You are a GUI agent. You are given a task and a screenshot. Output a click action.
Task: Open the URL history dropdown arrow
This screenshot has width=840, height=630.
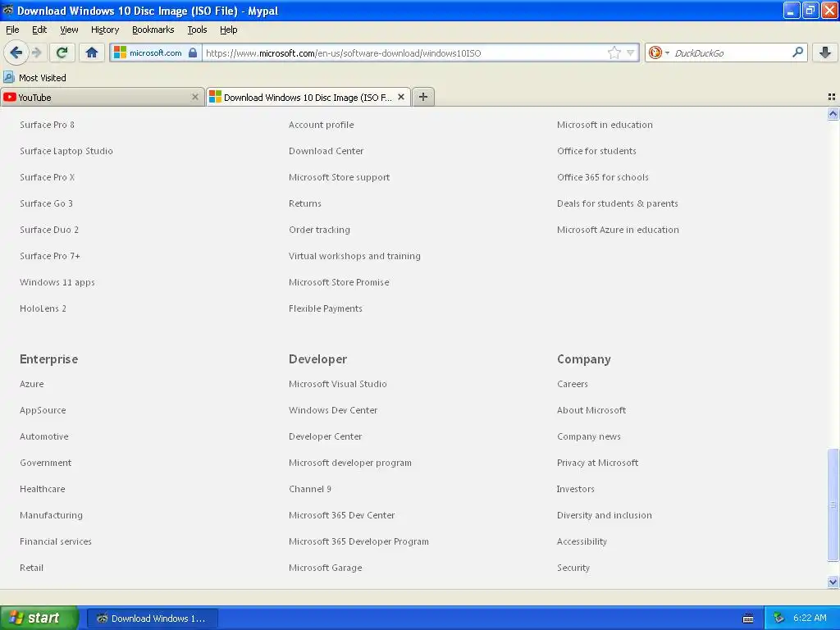coord(631,52)
